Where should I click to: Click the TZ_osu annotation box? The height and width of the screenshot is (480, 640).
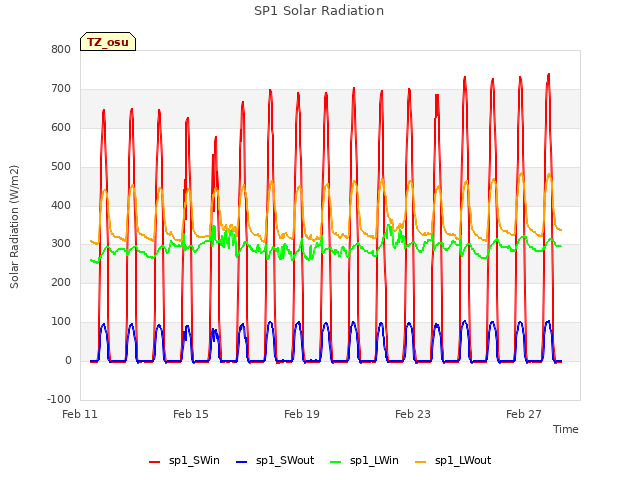coord(108,42)
